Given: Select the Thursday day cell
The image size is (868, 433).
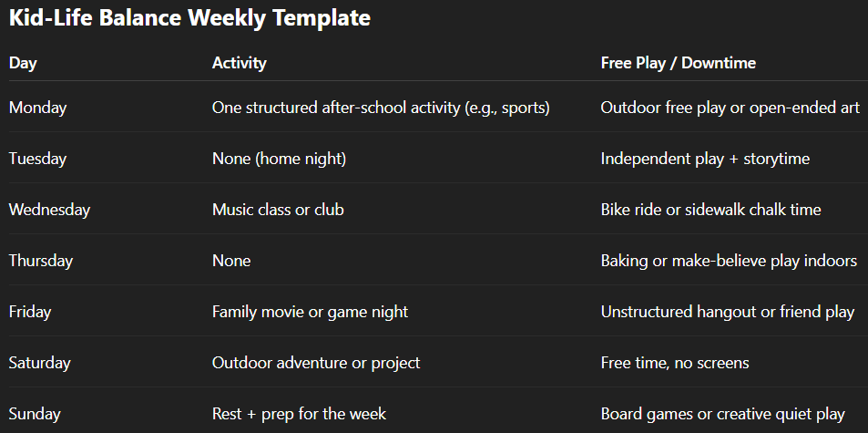Looking at the screenshot, I should coord(40,261).
